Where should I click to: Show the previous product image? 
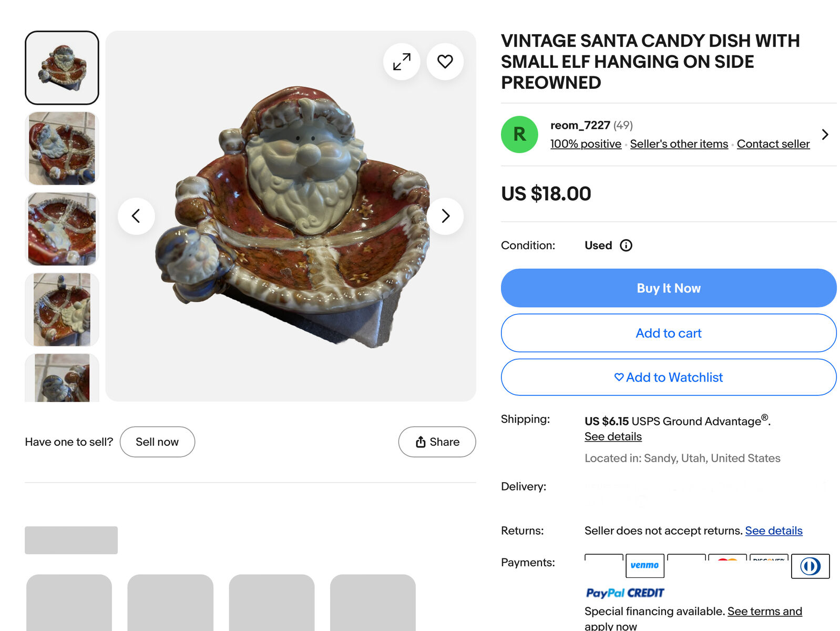tap(136, 216)
